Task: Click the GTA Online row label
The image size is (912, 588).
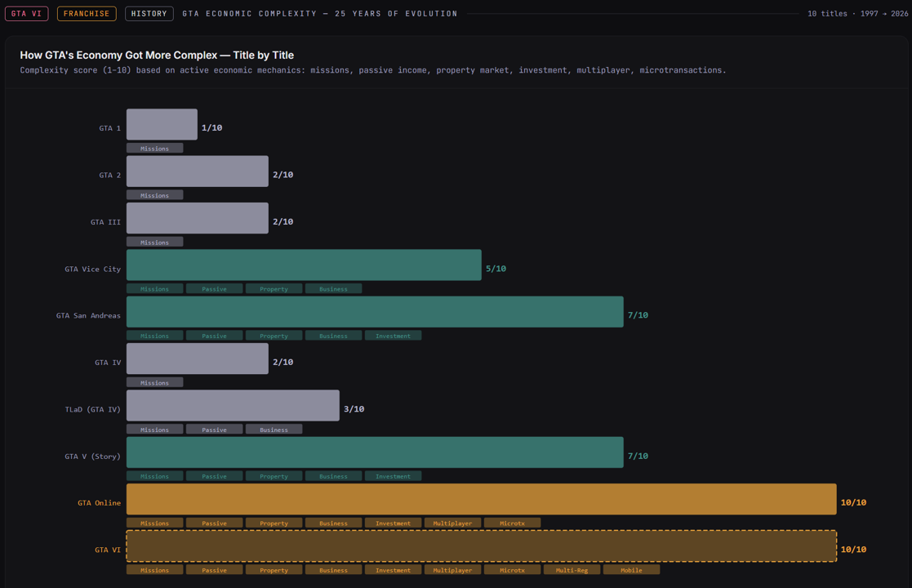Action: (100, 502)
